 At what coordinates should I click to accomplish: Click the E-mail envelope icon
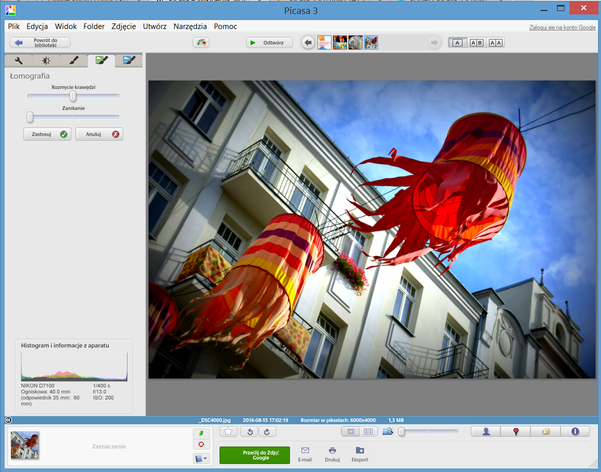click(x=305, y=452)
